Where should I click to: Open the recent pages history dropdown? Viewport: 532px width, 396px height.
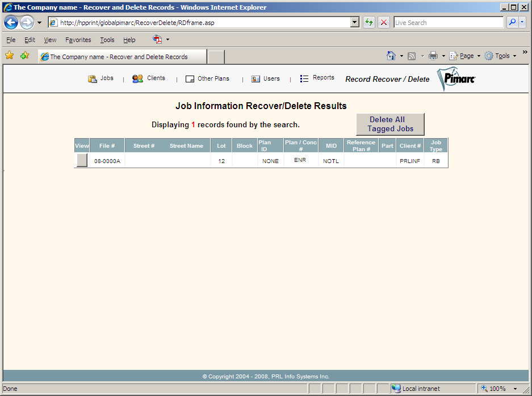(39, 23)
